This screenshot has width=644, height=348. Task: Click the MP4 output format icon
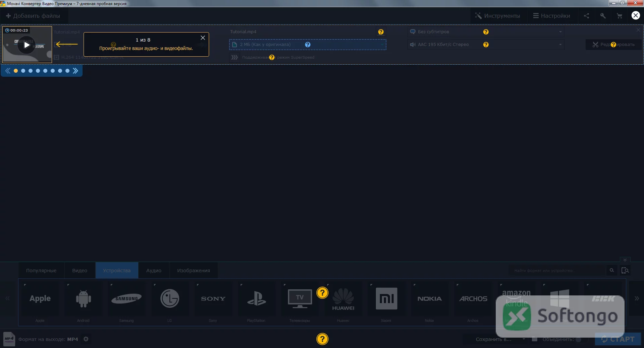click(x=9, y=339)
